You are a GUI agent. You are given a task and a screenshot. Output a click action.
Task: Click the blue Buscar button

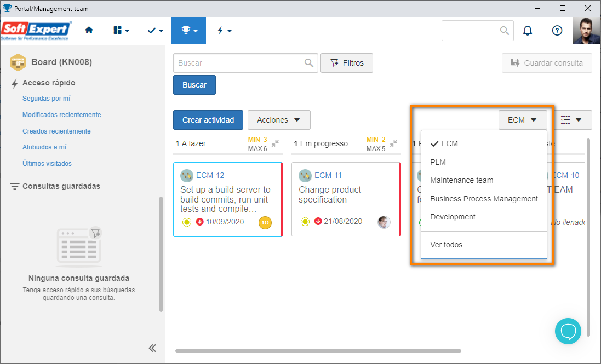[194, 85]
